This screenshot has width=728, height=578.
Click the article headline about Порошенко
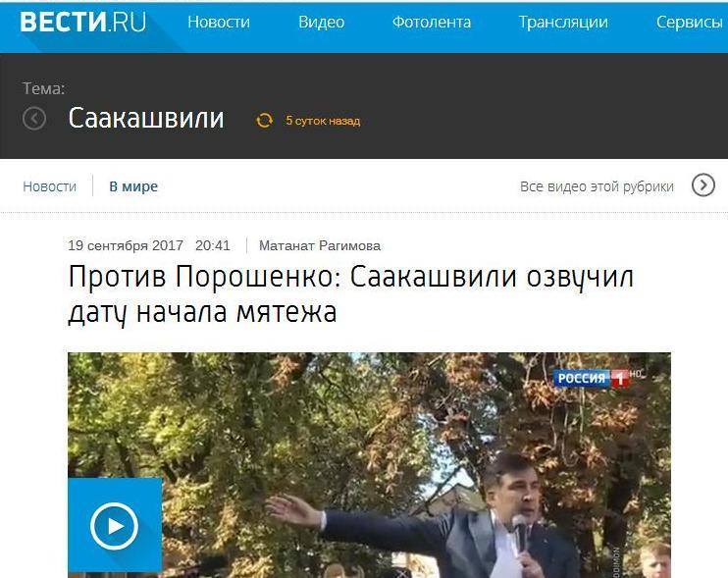pos(350,294)
